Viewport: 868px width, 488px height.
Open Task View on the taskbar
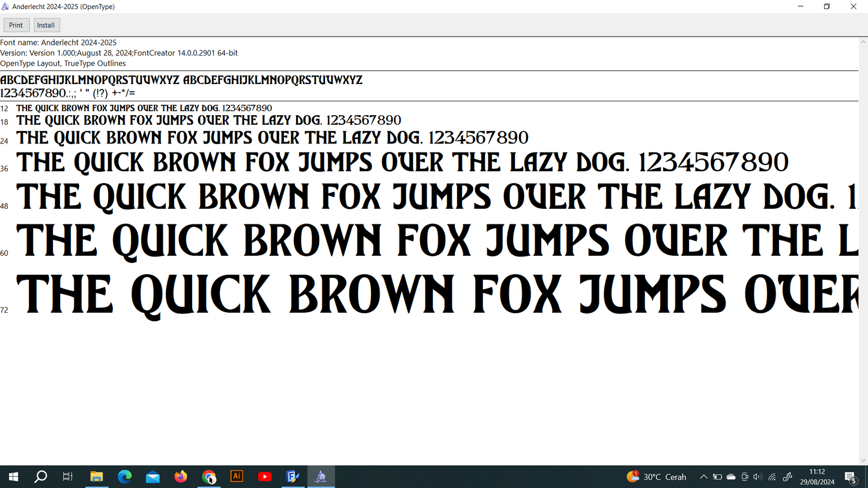68,477
